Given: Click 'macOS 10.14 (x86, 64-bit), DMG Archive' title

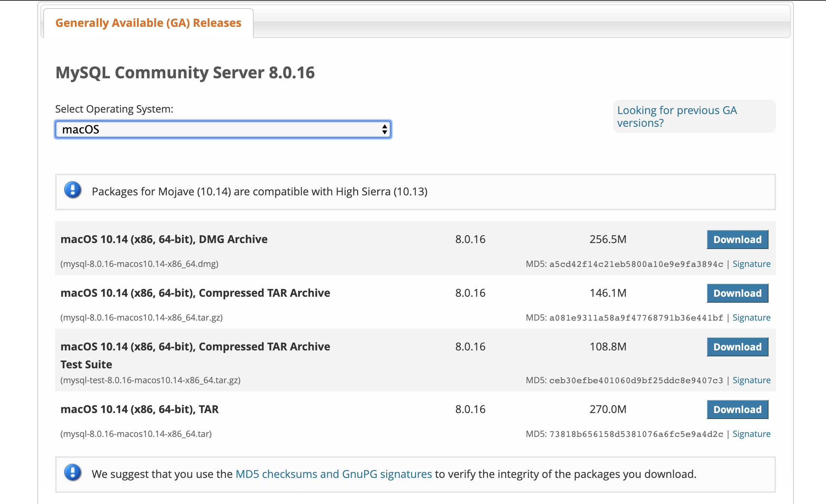Looking at the screenshot, I should click(164, 239).
